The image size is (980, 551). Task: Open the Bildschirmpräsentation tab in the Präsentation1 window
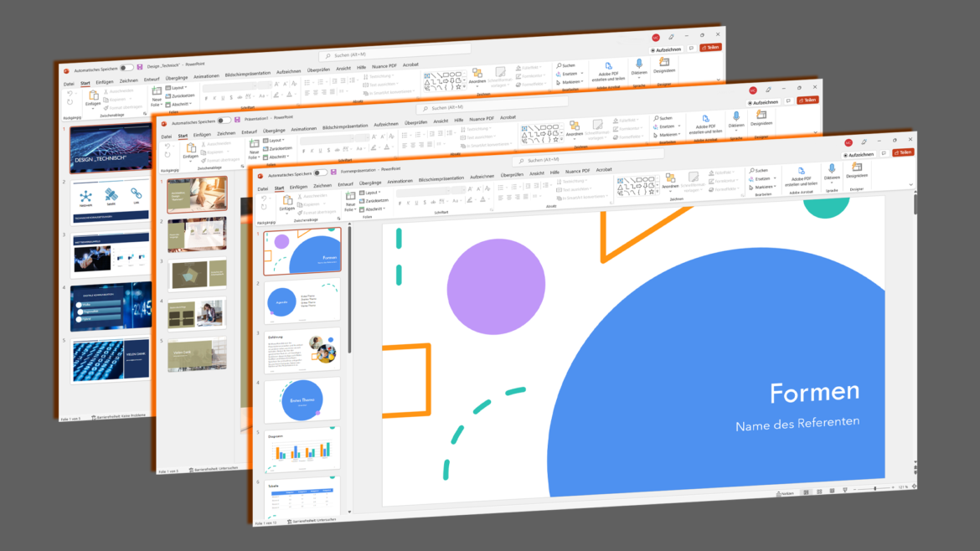[x=345, y=126]
